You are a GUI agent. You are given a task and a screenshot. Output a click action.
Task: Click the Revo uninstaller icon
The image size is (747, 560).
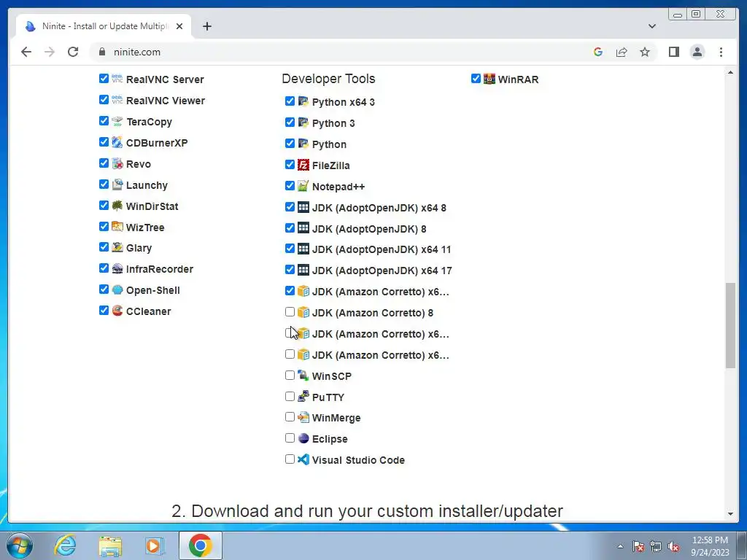(117, 163)
